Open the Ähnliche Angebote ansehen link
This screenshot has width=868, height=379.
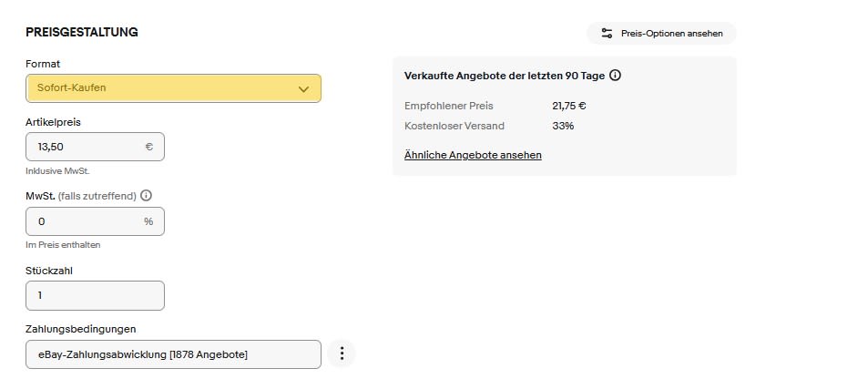tap(473, 155)
